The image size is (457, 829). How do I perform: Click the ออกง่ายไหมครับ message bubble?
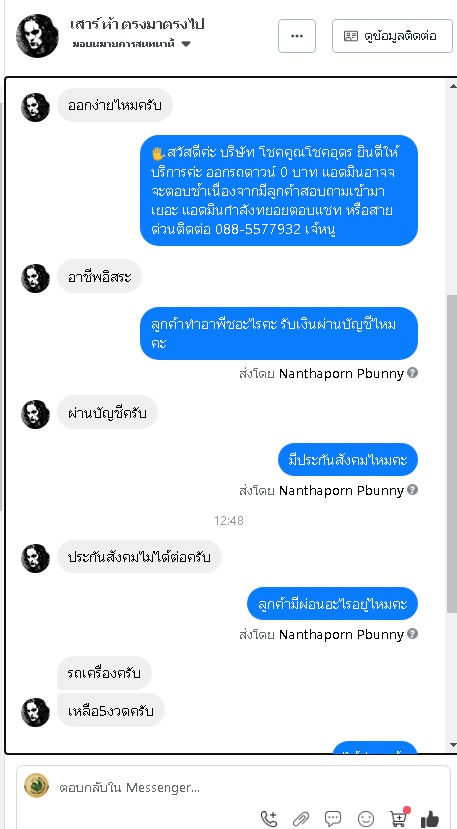click(115, 105)
